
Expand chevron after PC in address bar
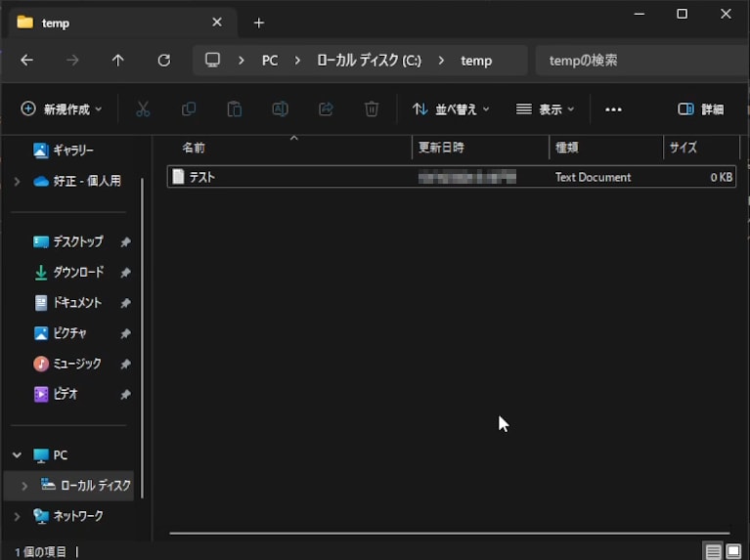[x=297, y=61]
